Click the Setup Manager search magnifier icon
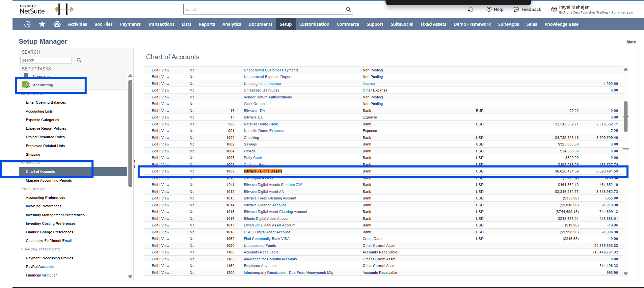This screenshot has height=288, width=644. (x=79, y=60)
